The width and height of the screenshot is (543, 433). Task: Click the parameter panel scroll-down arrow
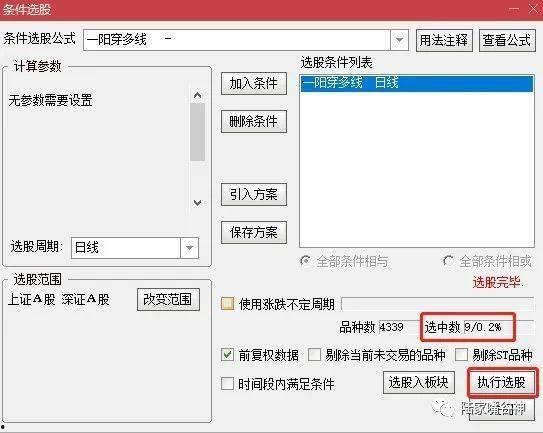pos(197,203)
